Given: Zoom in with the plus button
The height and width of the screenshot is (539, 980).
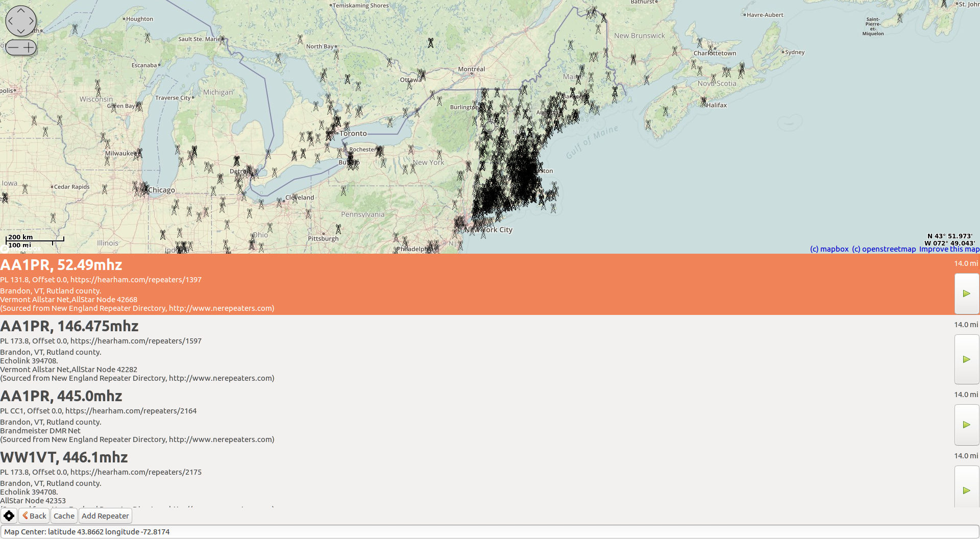Looking at the screenshot, I should point(29,47).
